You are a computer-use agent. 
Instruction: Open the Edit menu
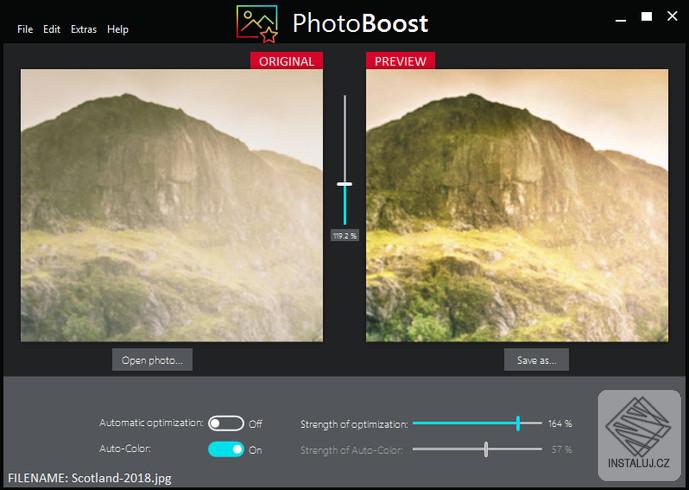click(x=51, y=29)
